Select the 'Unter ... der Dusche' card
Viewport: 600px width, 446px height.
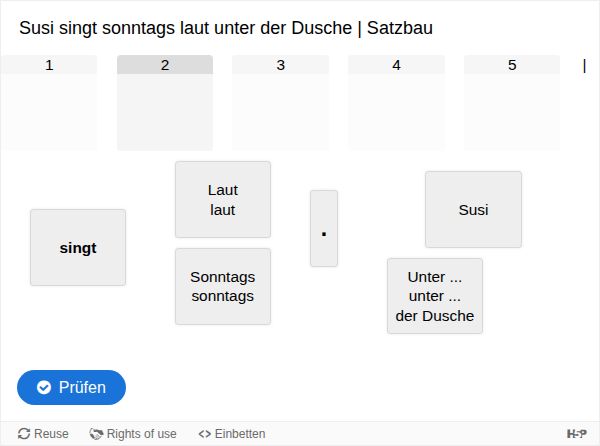435,295
